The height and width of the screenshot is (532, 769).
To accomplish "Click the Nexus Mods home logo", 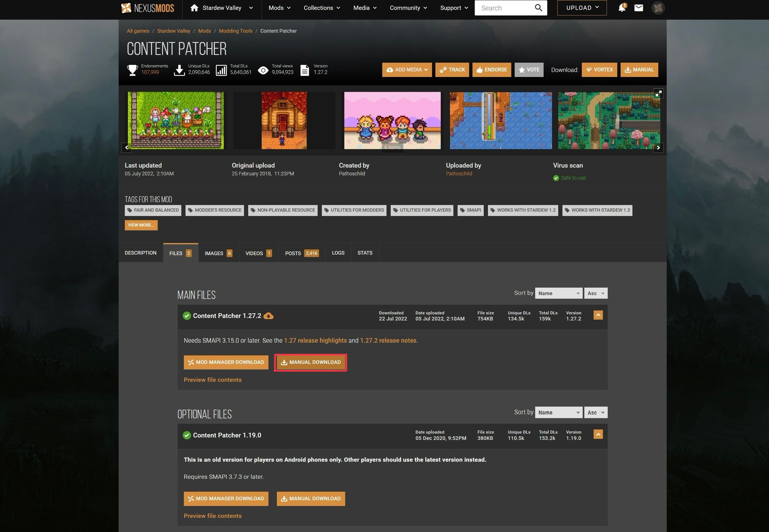I will tap(148, 8).
